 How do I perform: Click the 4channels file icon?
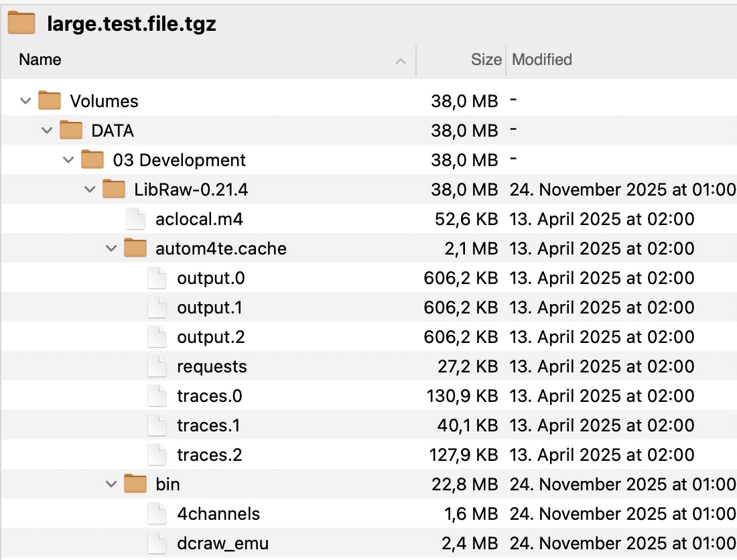pyautogui.click(x=157, y=514)
